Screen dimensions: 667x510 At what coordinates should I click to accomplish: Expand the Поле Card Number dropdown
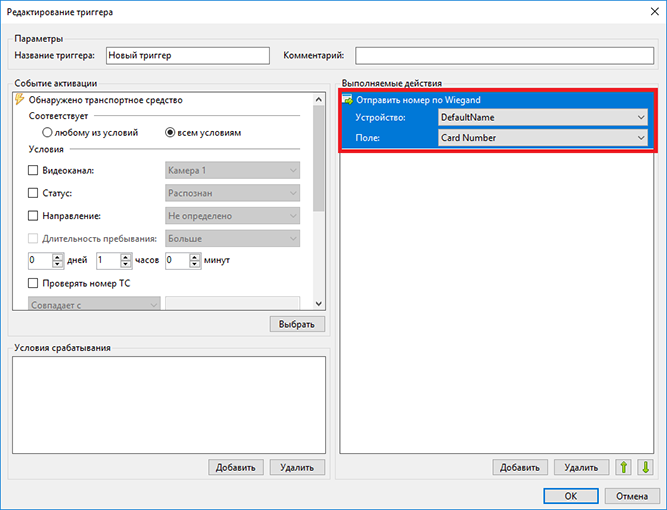point(542,138)
